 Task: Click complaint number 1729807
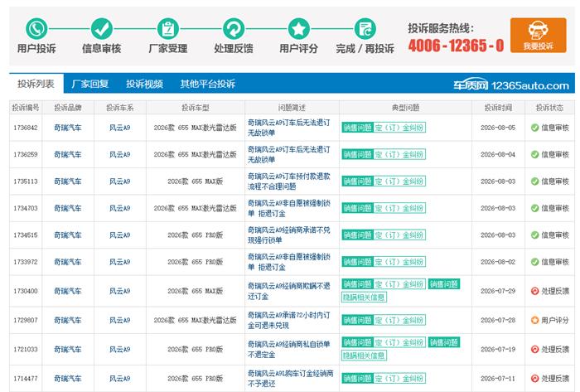click(26, 320)
